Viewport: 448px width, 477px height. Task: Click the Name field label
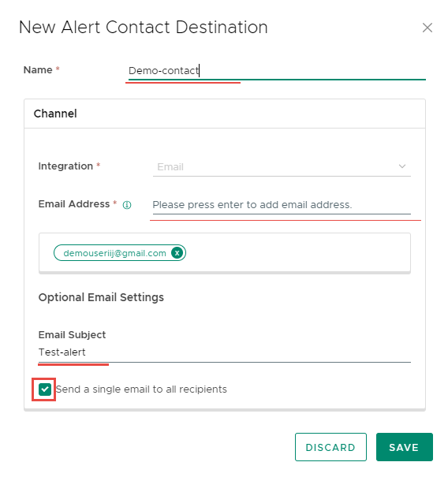coord(38,70)
